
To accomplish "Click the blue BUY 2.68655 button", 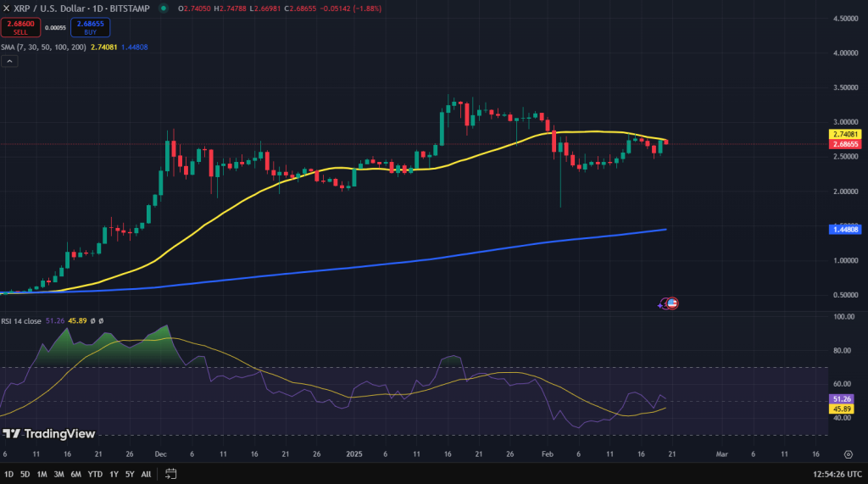I will (90, 27).
